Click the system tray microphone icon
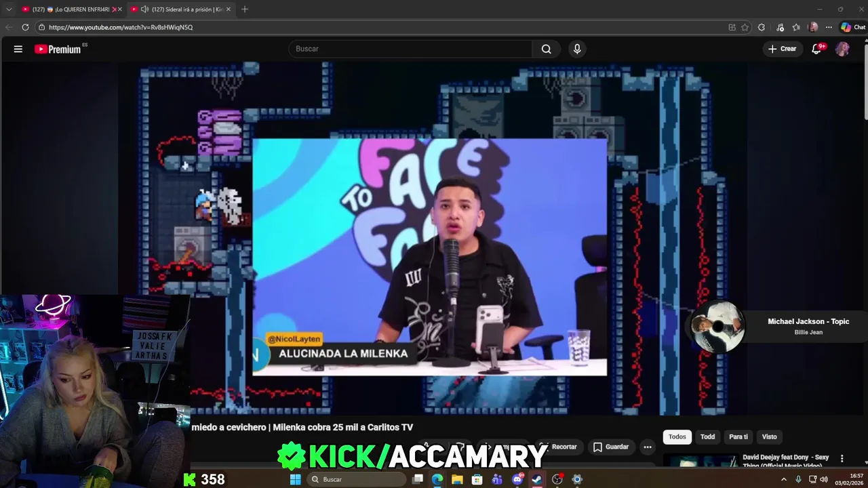This screenshot has width=868, height=488. pyautogui.click(x=798, y=479)
